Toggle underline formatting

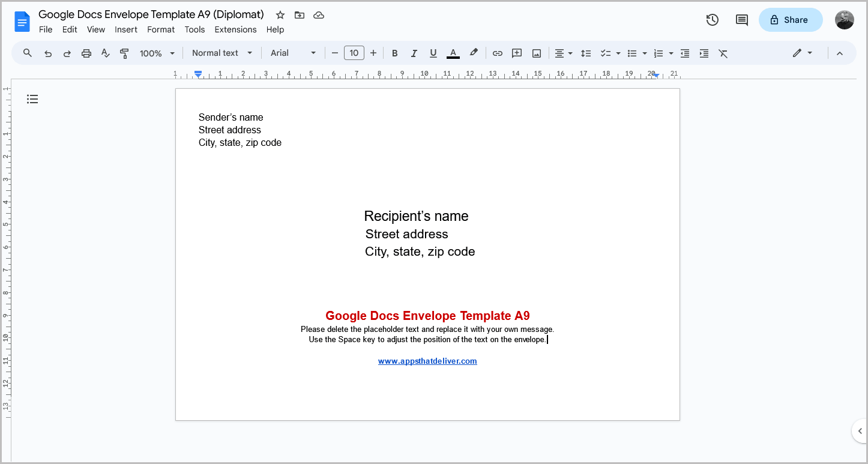(x=433, y=53)
